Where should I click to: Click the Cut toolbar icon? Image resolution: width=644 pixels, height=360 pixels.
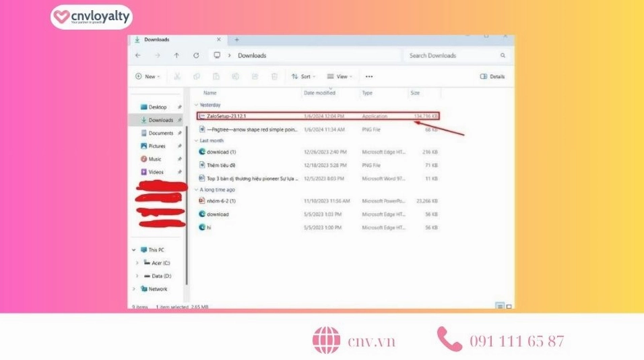pos(177,76)
